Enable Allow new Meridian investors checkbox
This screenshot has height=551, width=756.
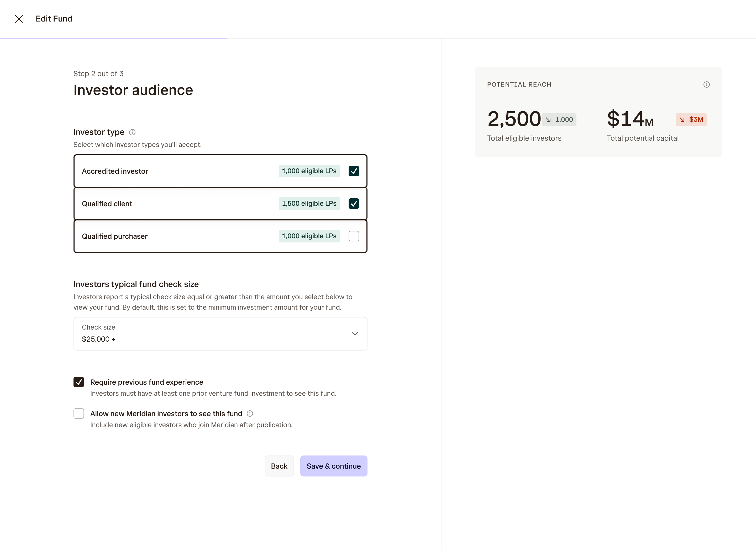click(x=79, y=414)
